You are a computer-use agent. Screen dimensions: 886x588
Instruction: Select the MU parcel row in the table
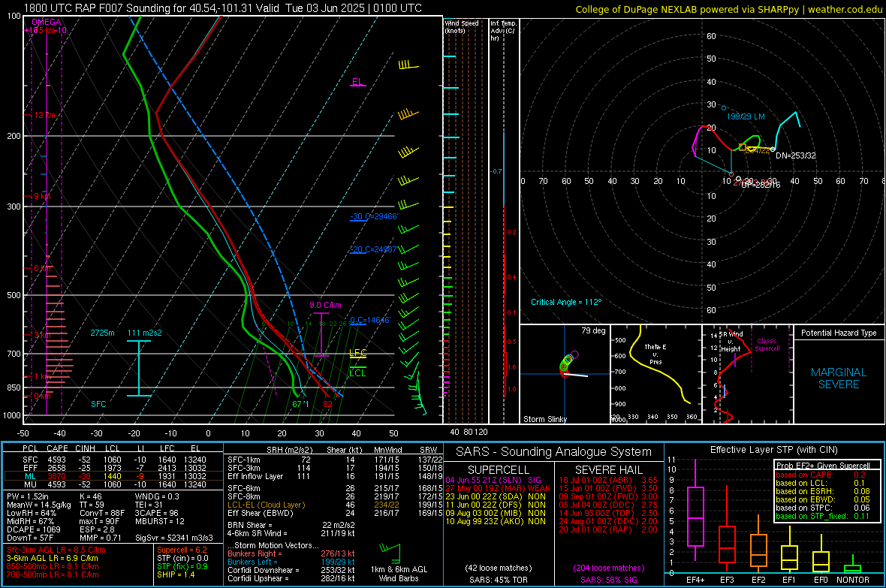113,484
